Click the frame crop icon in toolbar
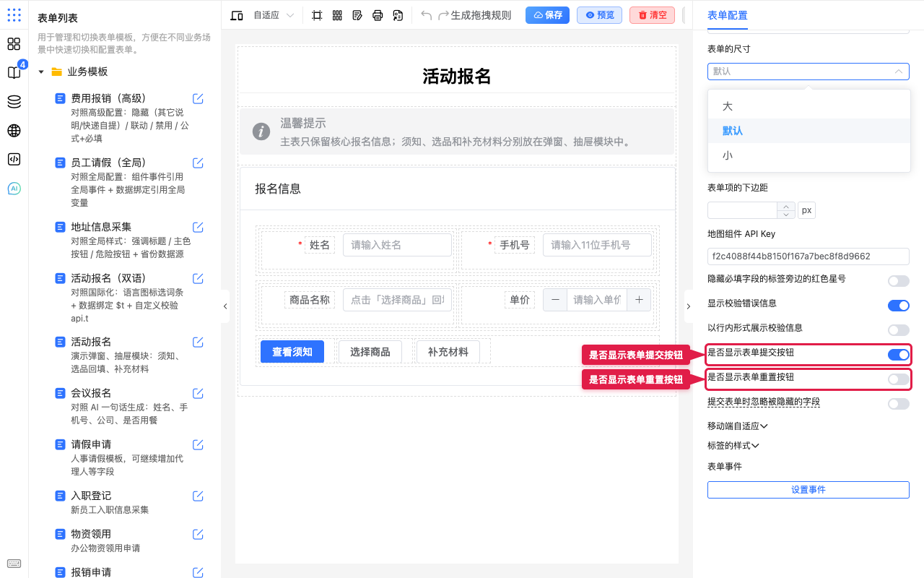The image size is (924, 578). (x=317, y=15)
